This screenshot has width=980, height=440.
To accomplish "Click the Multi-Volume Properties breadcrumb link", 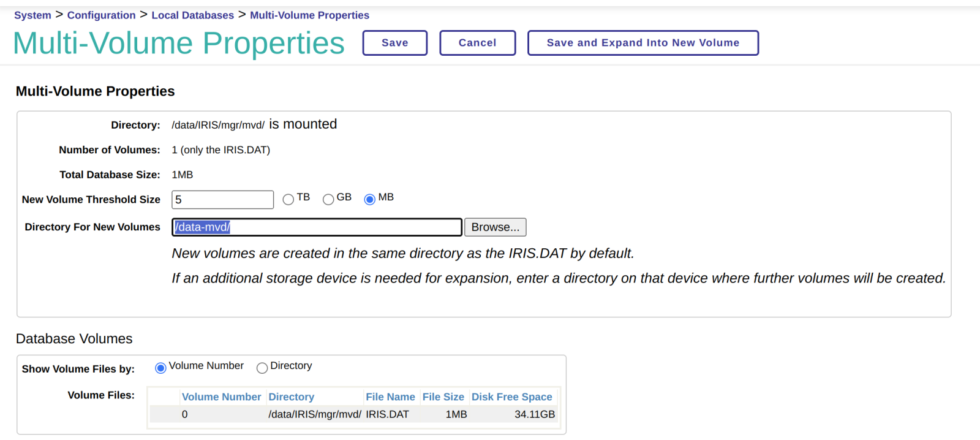I will pos(309,15).
